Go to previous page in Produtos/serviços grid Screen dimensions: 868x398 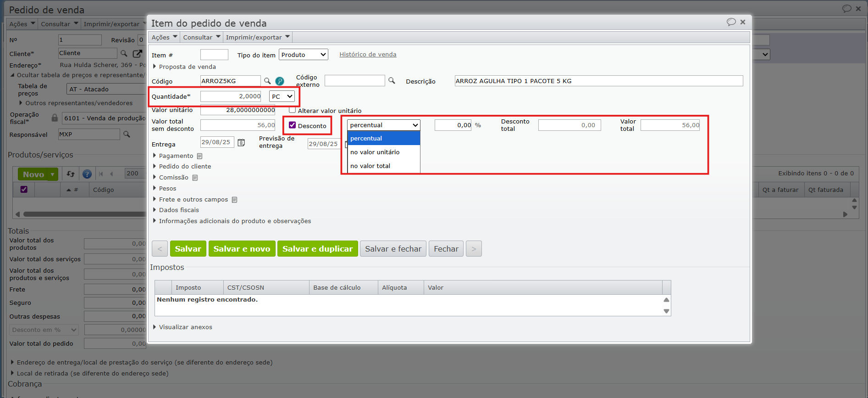pos(112,174)
